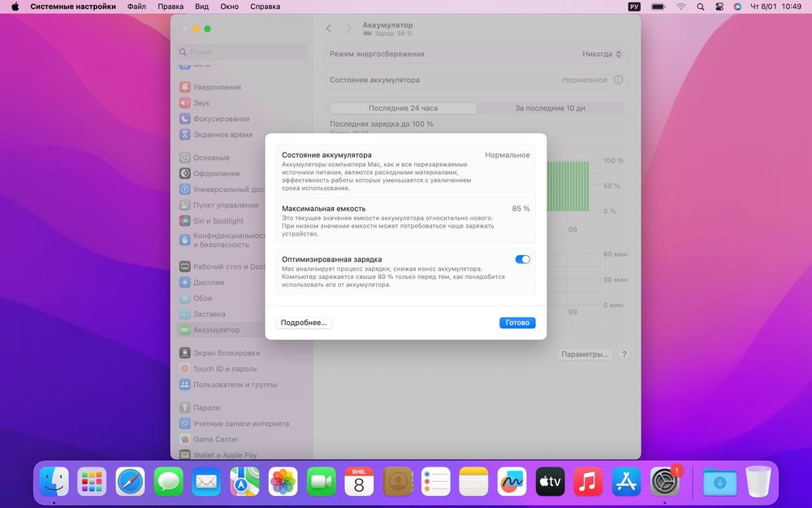The width and height of the screenshot is (812, 508).
Task: Open Пользователи и группы in sidebar
Action: pyautogui.click(x=242, y=384)
